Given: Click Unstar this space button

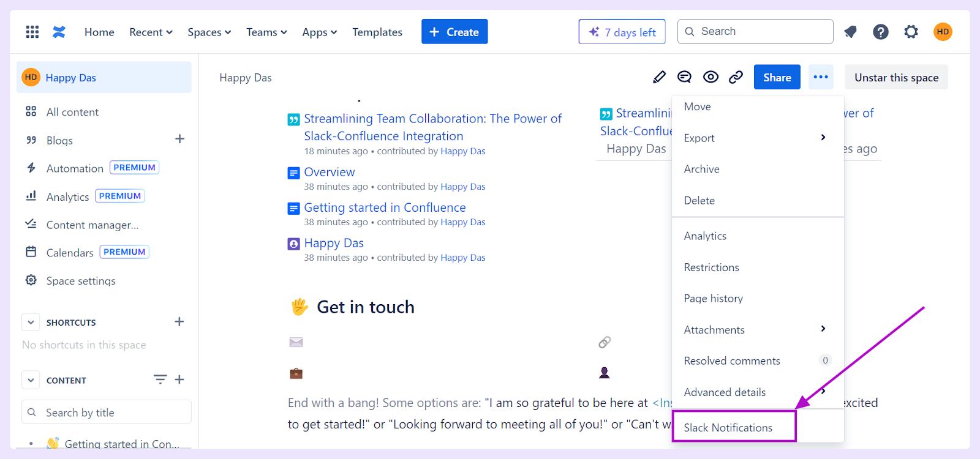Looking at the screenshot, I should 896,77.
